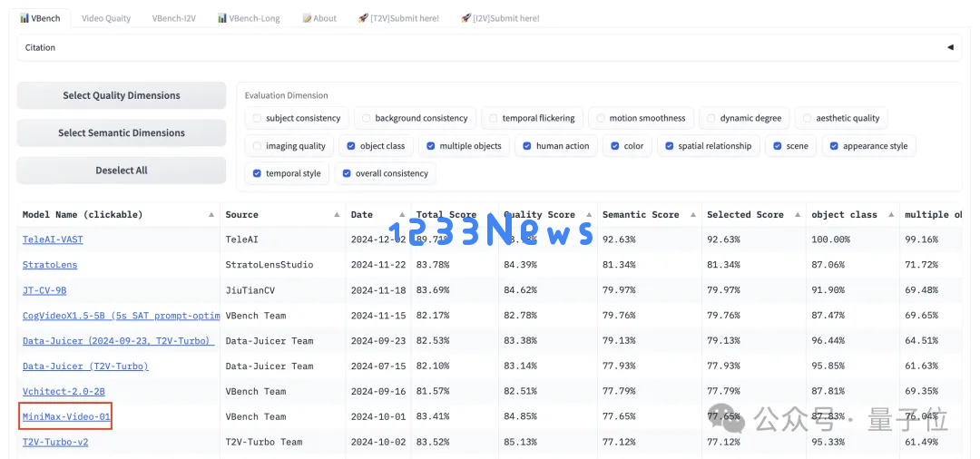Uncheck the scene checkbox

778,146
